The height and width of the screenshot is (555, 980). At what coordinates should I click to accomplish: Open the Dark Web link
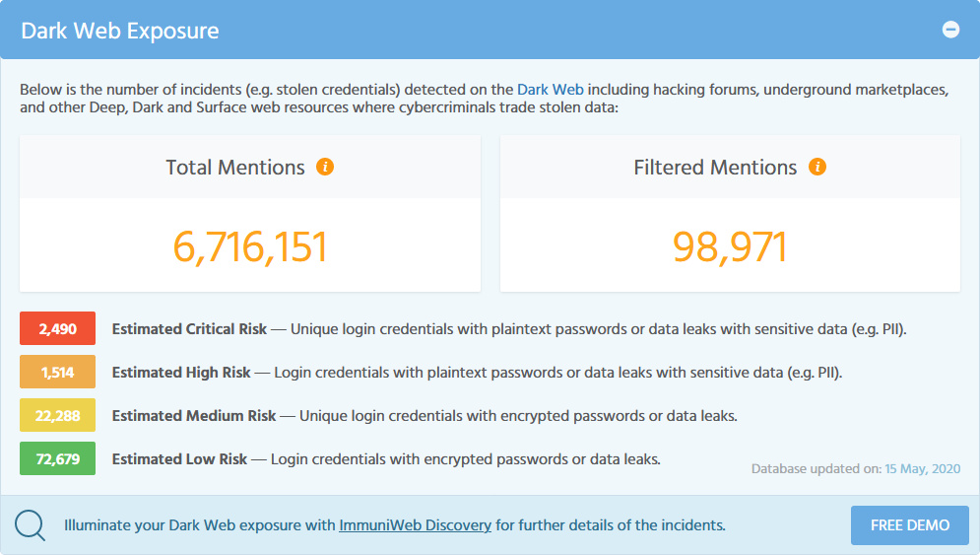551,90
